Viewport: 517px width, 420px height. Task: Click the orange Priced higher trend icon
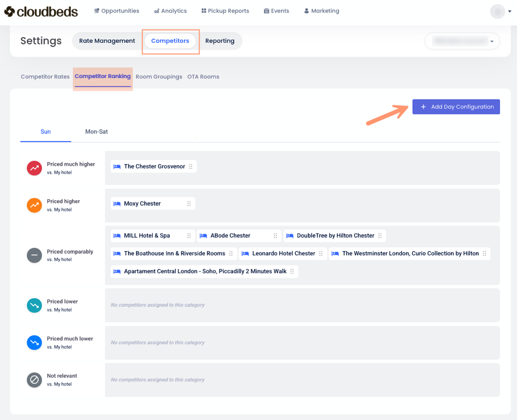point(34,205)
